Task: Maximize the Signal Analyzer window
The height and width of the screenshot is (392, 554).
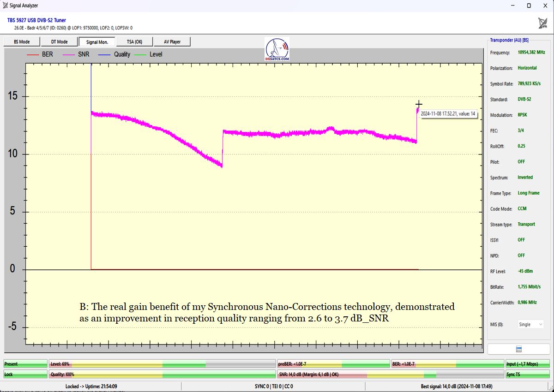Action: click(x=529, y=6)
